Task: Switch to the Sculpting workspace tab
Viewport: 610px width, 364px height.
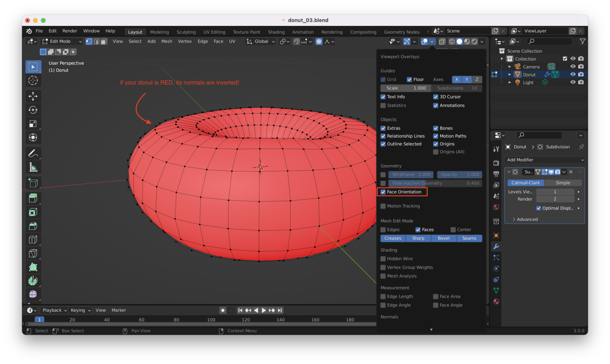Action: point(186,32)
